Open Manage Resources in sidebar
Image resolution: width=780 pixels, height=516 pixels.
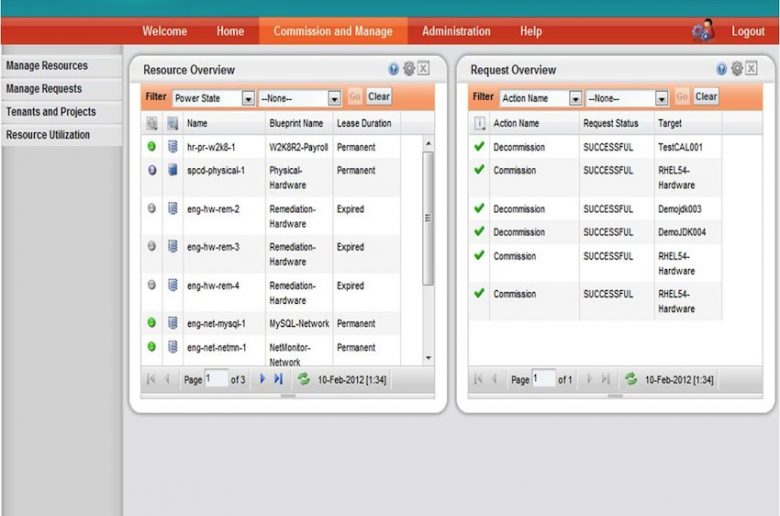coord(62,66)
